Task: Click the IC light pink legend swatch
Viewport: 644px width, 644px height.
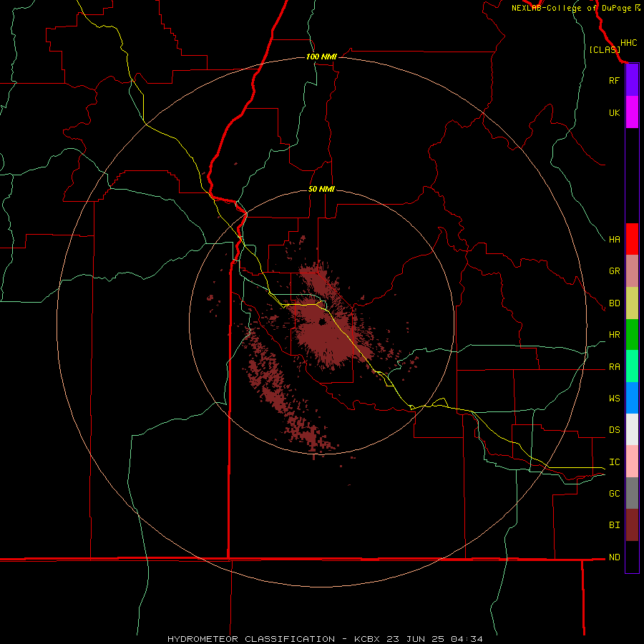Action: (x=632, y=462)
